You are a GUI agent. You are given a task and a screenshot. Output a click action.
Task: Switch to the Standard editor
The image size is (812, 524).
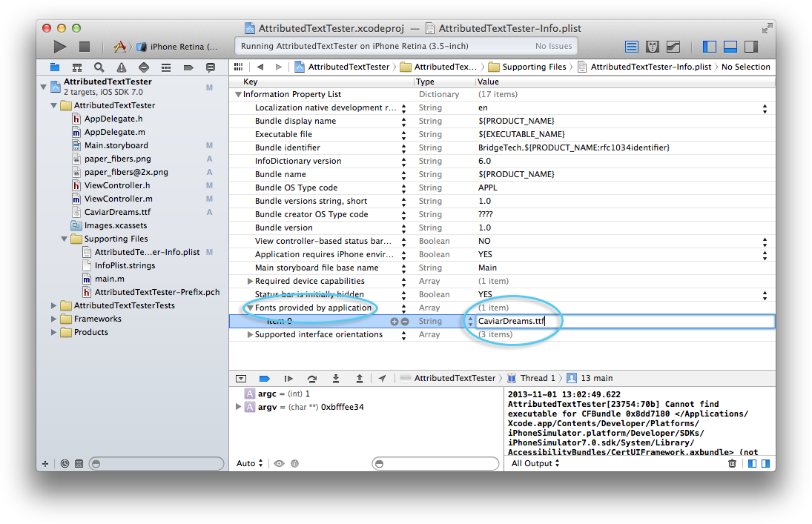631,47
